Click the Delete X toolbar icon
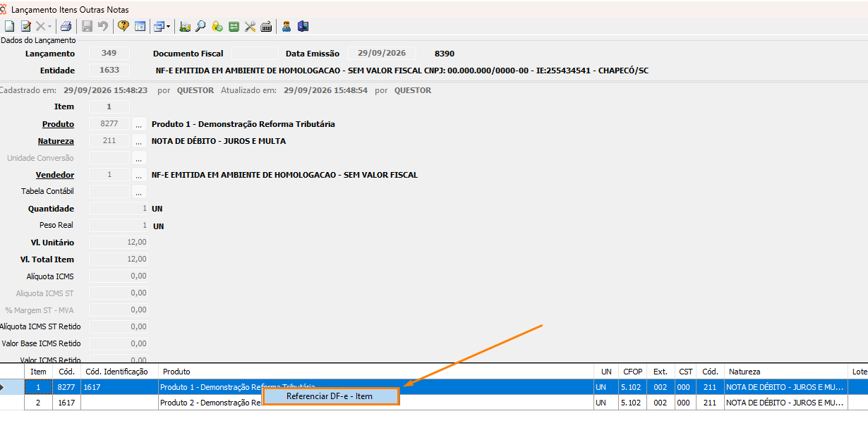This screenshot has width=868, height=428. click(x=40, y=26)
